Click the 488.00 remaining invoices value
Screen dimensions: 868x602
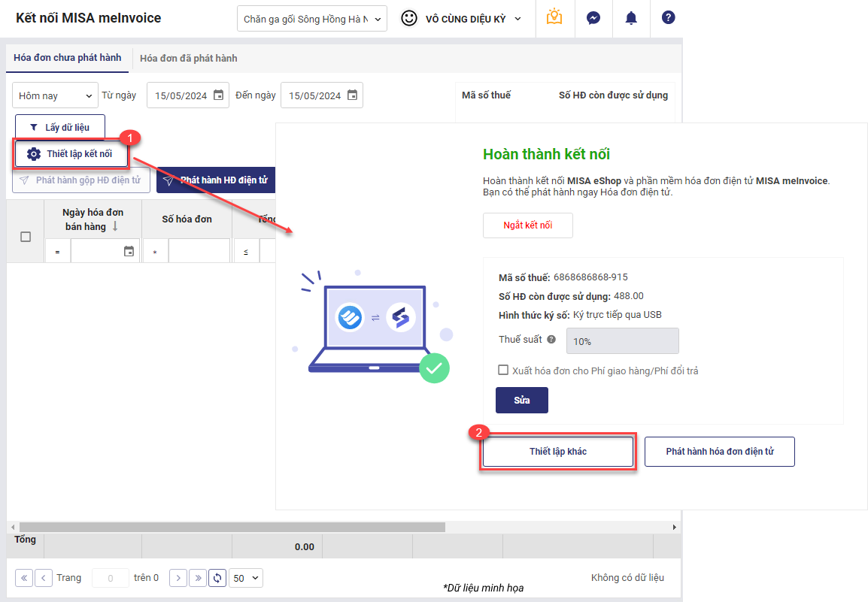point(629,296)
